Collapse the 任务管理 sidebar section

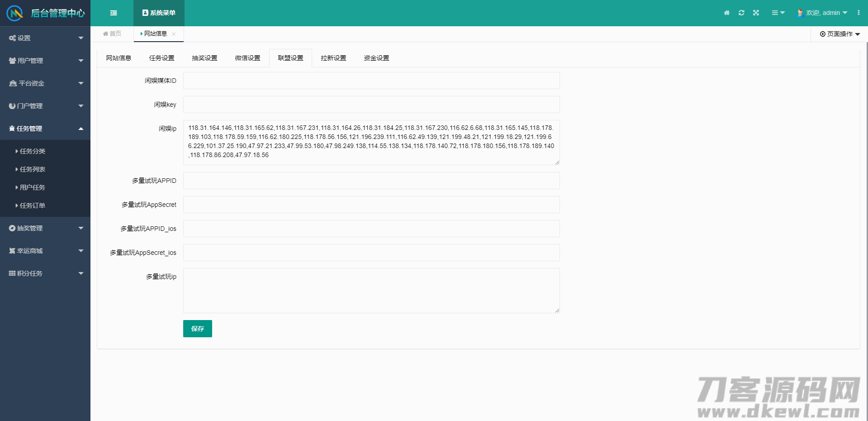tap(45, 129)
